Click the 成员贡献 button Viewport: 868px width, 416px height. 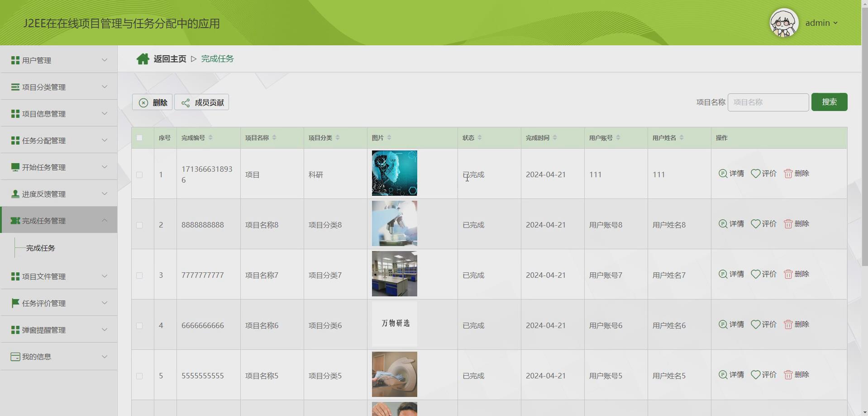(202, 103)
